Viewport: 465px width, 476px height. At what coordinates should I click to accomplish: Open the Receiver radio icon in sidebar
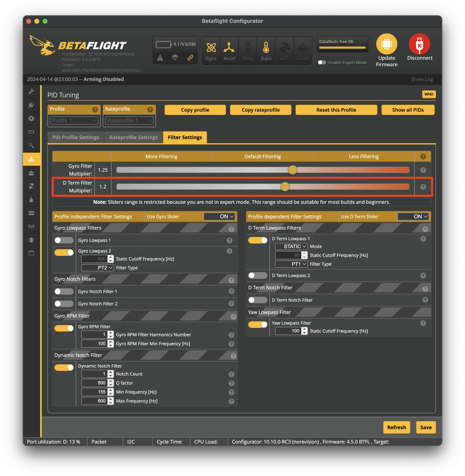31,173
